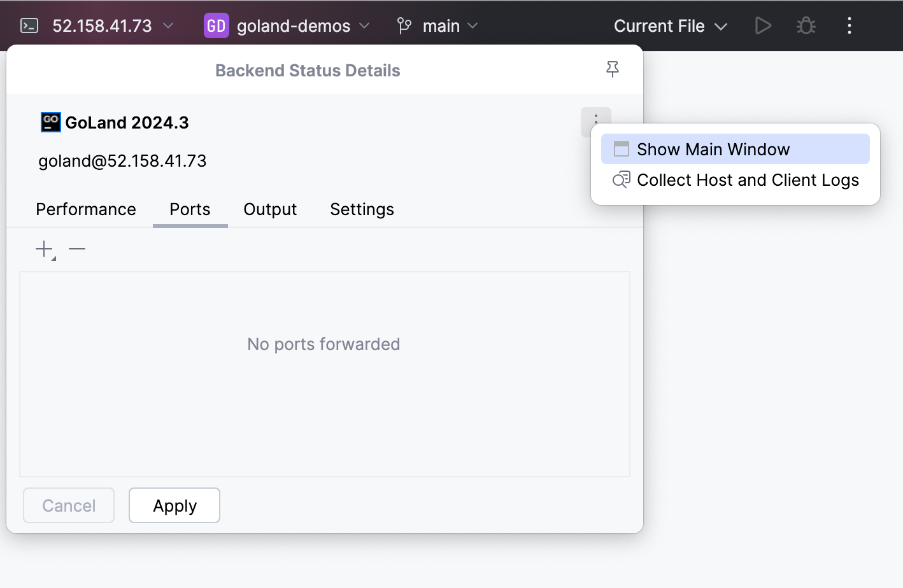Start debugging with the bug icon
The width and height of the screenshot is (903, 588).
point(806,25)
